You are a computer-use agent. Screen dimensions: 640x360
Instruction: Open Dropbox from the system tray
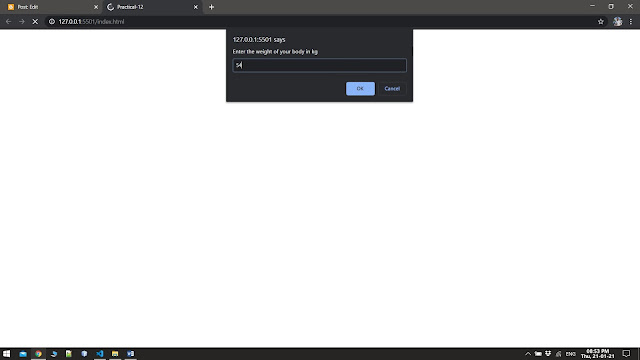548,353
